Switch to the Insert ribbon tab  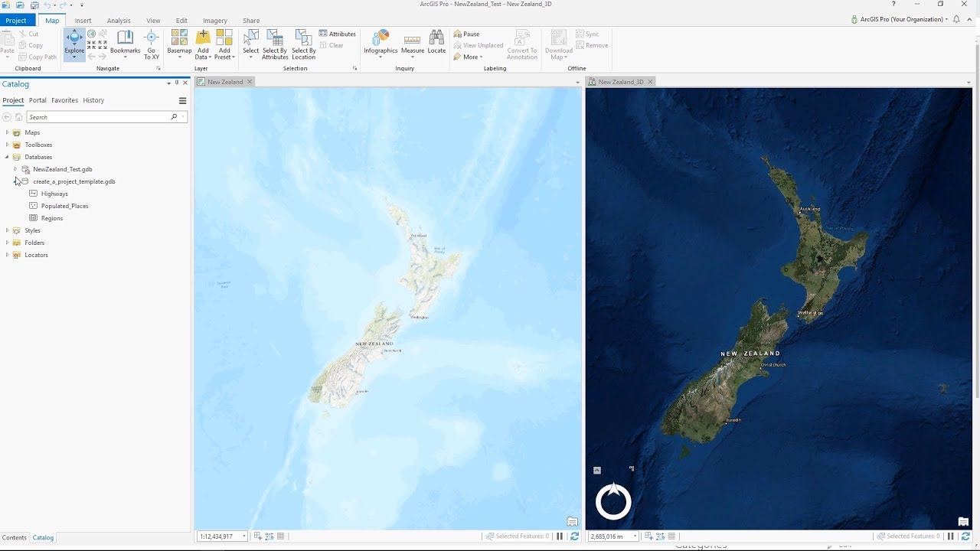point(83,21)
